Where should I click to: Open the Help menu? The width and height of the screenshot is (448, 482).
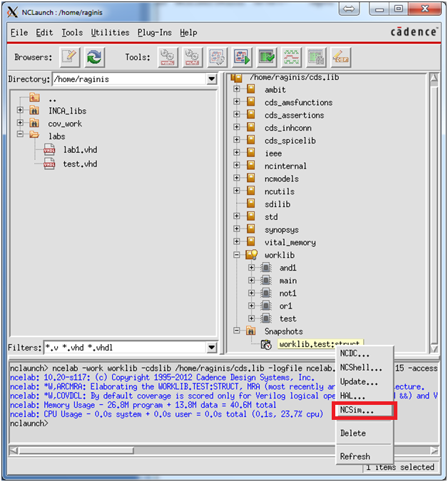coord(188,32)
